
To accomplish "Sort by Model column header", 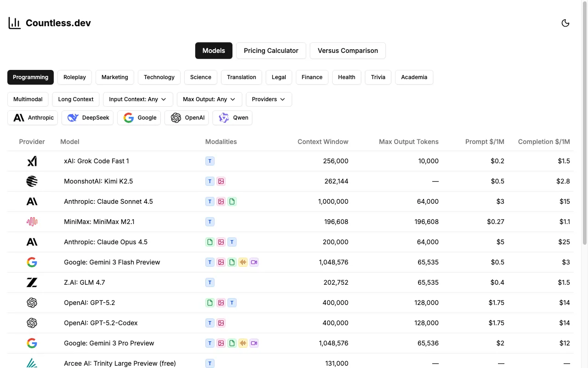I will tap(70, 142).
